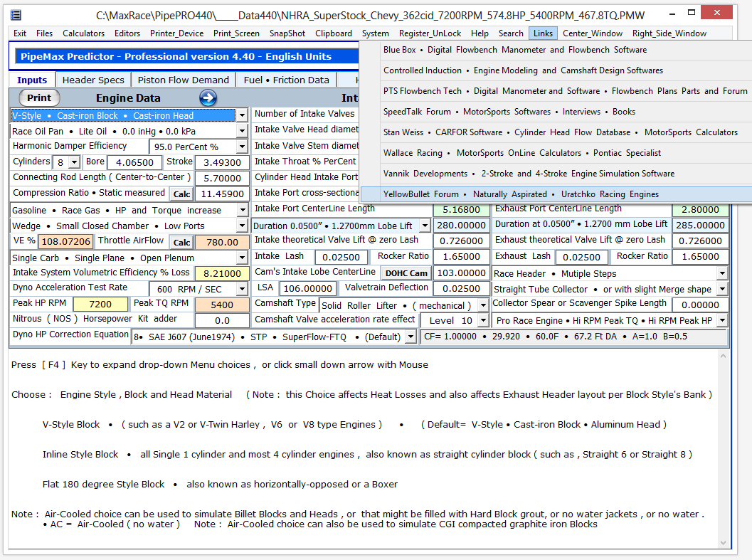Expand Single Carb Single Plane dropdown
Screen dimensions: 752x560
click(x=243, y=258)
